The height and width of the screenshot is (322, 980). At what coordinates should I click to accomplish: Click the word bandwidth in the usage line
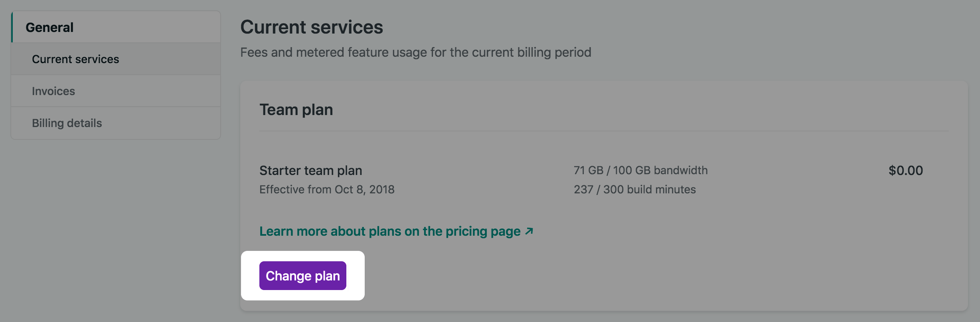click(680, 171)
